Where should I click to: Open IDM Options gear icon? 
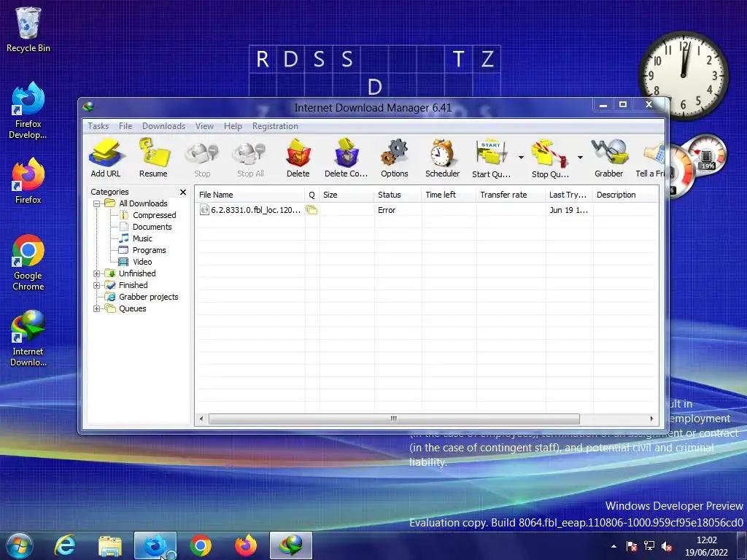tap(395, 157)
